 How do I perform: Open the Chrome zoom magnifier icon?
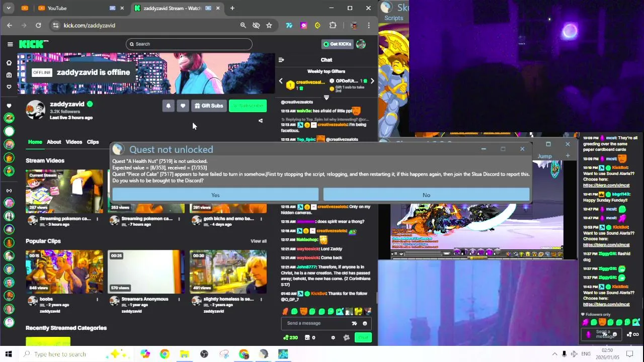243,25
